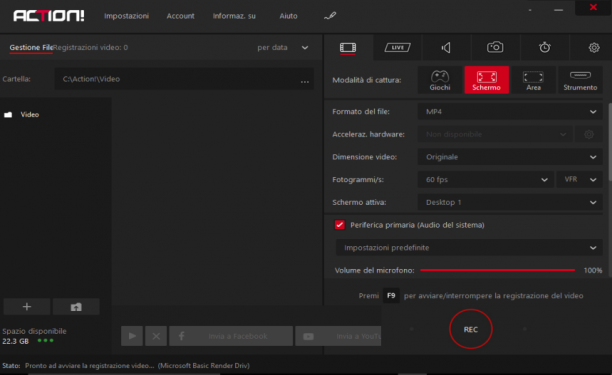Open Schermo attiva Desktop 1 dropdown

510,202
